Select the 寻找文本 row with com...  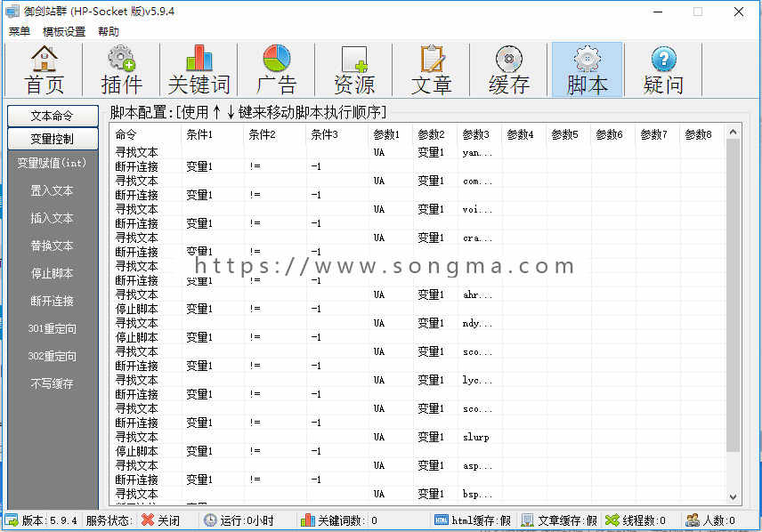tap(417, 181)
